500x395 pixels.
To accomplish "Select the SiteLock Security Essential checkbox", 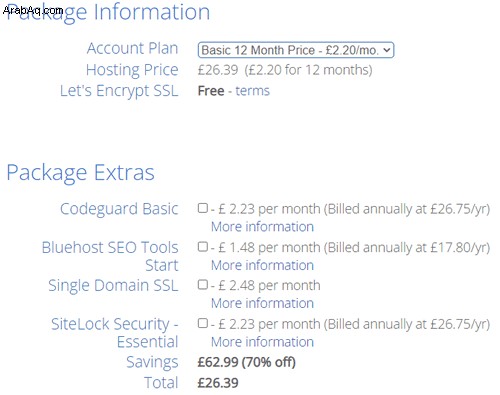I will coord(203,323).
